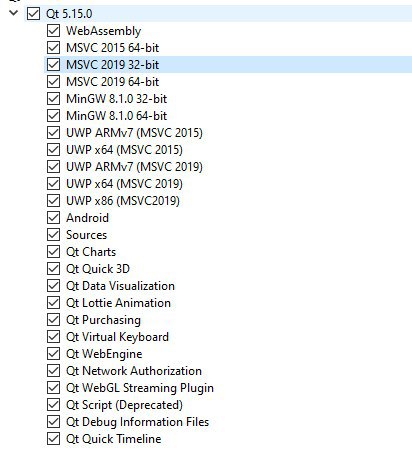The image size is (412, 449).
Task: Highlight the Qt Virtual Keyboard label
Action: point(117,337)
